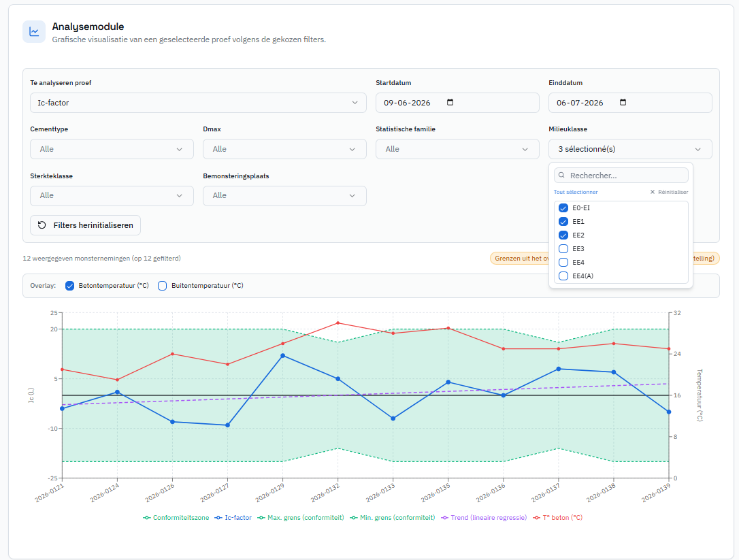739x560 pixels.
Task: Open the Statistische familie dropdown
Action: [x=457, y=149]
